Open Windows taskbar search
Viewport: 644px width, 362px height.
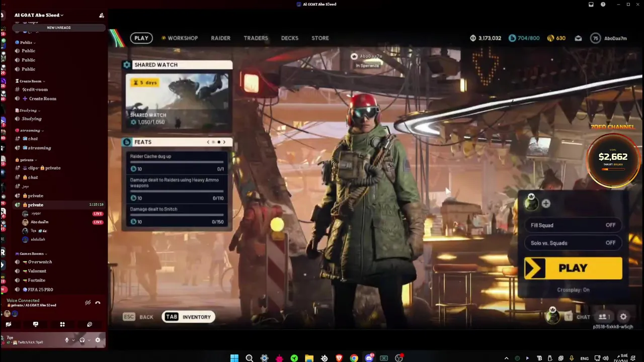point(249,358)
